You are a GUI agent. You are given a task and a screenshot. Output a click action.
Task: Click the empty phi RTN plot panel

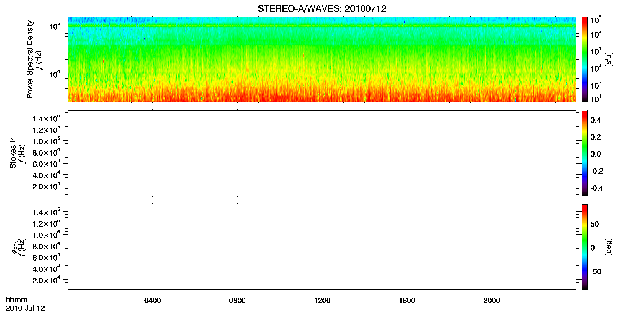click(322, 247)
